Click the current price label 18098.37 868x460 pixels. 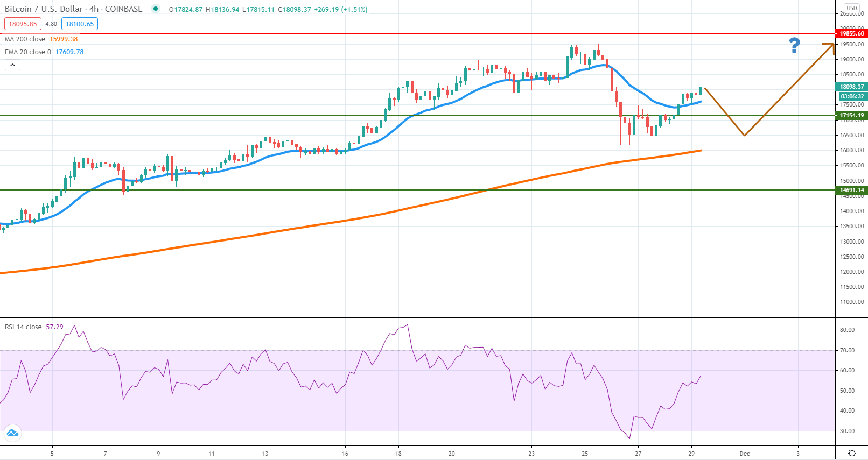click(x=852, y=87)
